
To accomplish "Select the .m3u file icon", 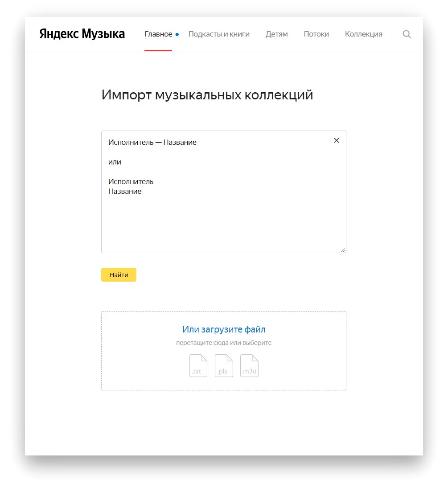I will click(x=249, y=366).
